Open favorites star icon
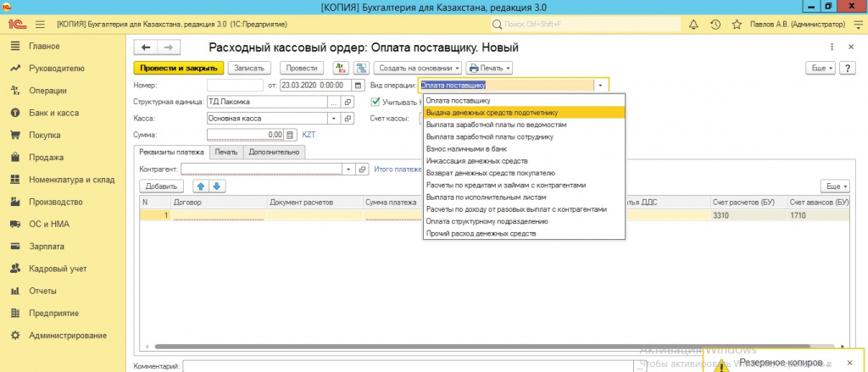Viewport: 868px width, 372px height. [x=737, y=25]
